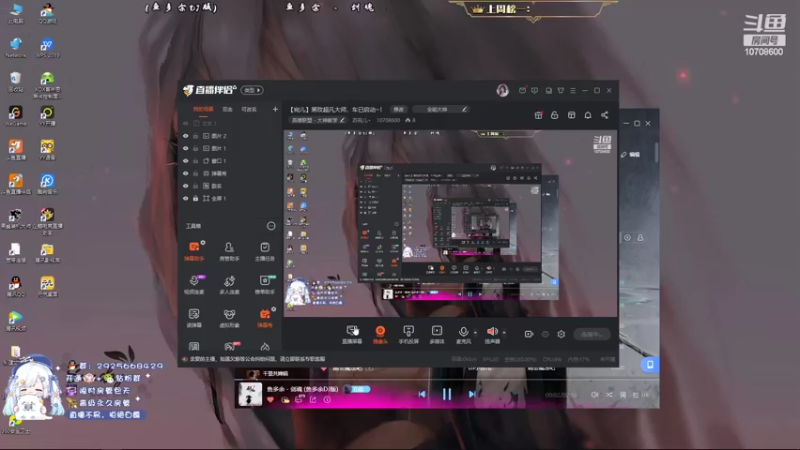The height and width of the screenshot is (450, 800).
Task: Hide the 弹幕秀 layer in the source list
Action: coord(186,173)
